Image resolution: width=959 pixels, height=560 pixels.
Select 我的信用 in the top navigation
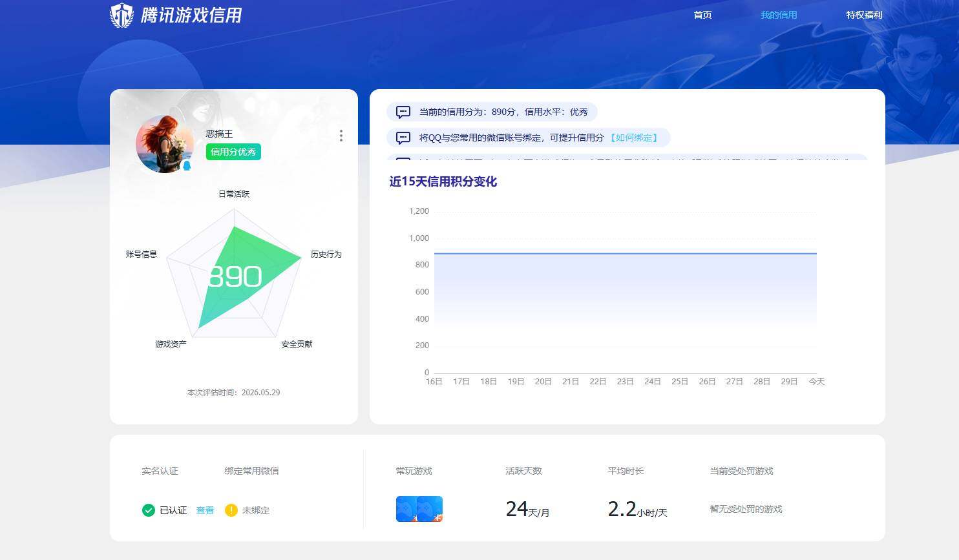point(779,15)
